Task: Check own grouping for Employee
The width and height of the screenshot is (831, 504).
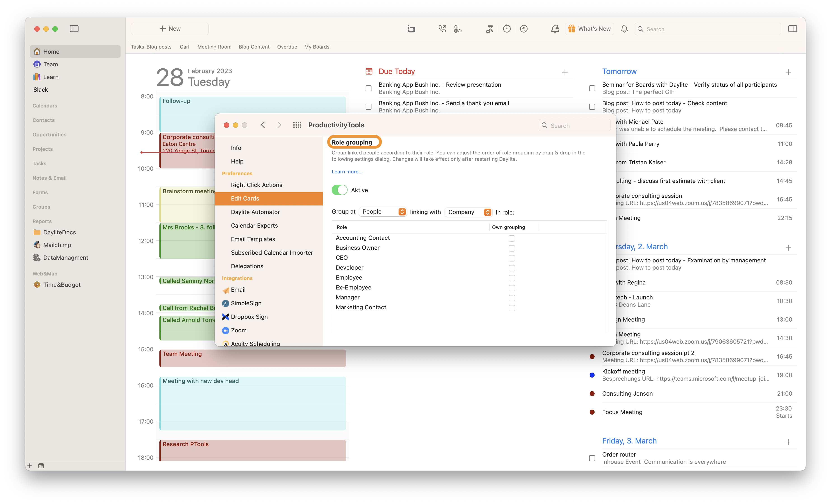Action: point(512,278)
